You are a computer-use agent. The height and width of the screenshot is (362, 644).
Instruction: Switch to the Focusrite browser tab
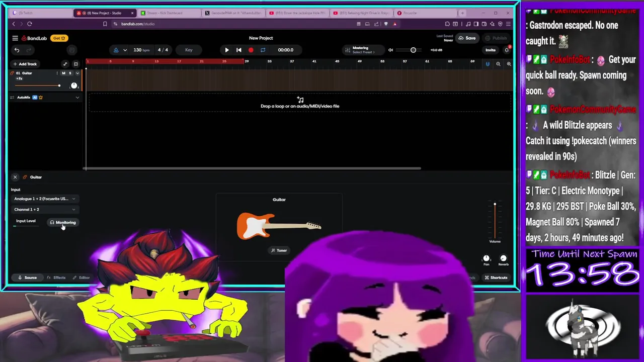[x=425, y=13]
